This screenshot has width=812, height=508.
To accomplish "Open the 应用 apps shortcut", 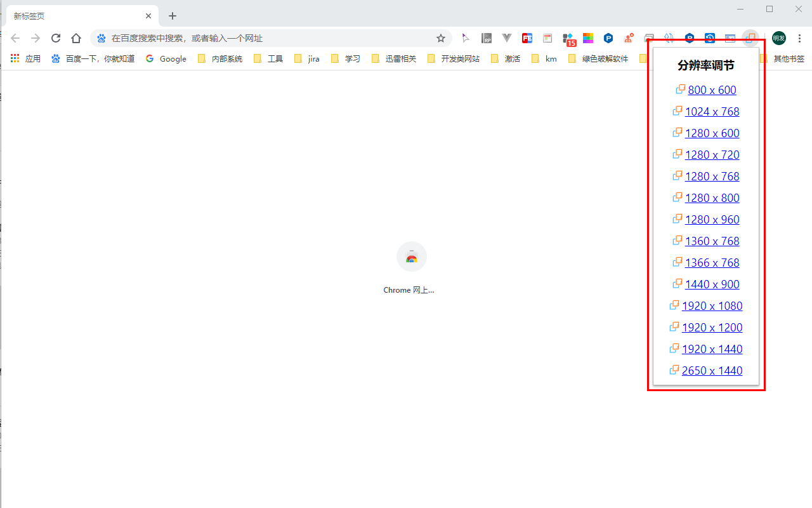I will 26,59.
